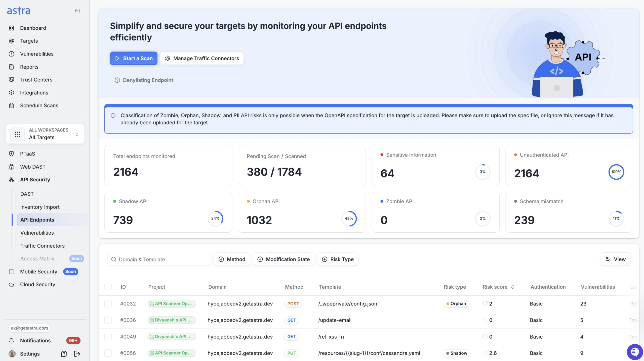
Task: Collapse the sidebar with the arrow icon
Action: click(77, 11)
